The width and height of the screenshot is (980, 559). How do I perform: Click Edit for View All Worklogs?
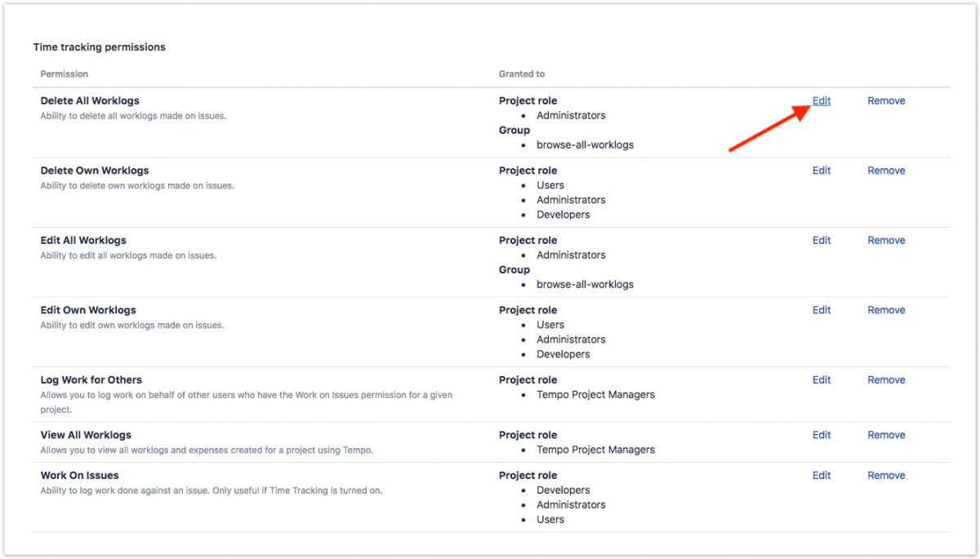pos(821,436)
